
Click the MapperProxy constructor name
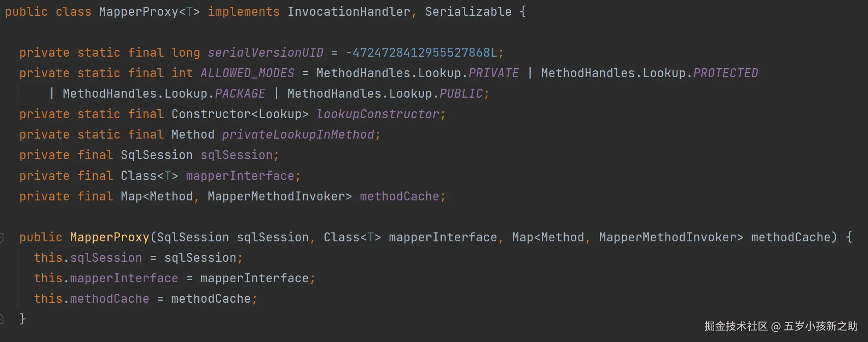(110, 238)
